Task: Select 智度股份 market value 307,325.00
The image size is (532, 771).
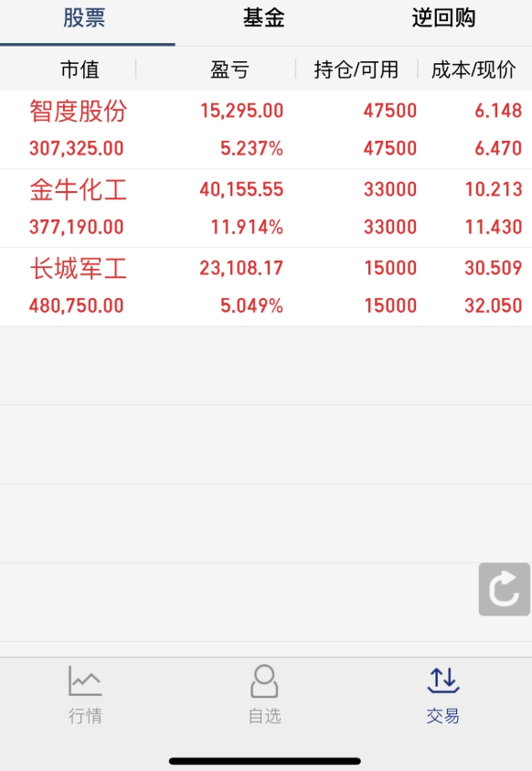Action: point(76,148)
